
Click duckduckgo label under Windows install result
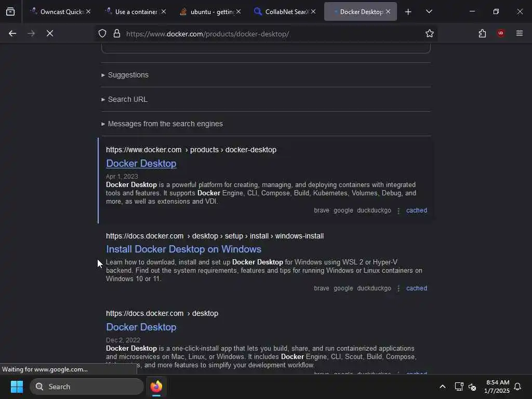374,288
